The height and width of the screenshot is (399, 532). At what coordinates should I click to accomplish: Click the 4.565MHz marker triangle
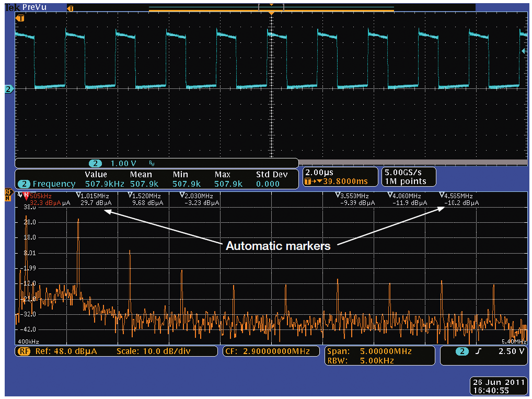(x=442, y=196)
